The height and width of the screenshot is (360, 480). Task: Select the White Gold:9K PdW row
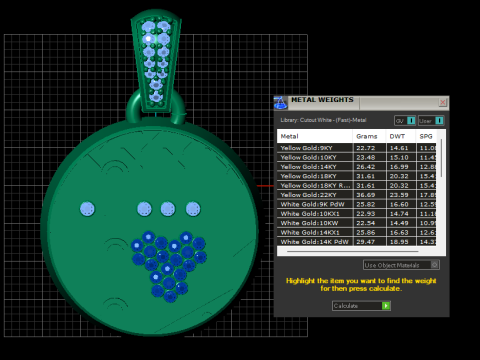click(x=357, y=204)
